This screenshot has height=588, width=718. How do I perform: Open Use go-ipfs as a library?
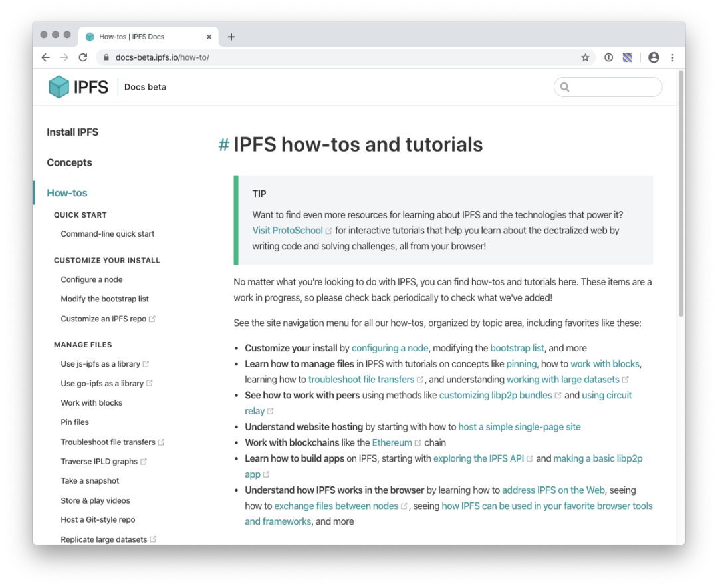click(x=106, y=383)
